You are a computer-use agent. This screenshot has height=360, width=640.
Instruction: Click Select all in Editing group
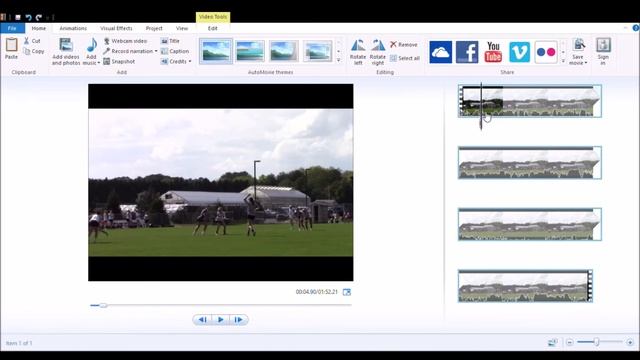(405, 58)
